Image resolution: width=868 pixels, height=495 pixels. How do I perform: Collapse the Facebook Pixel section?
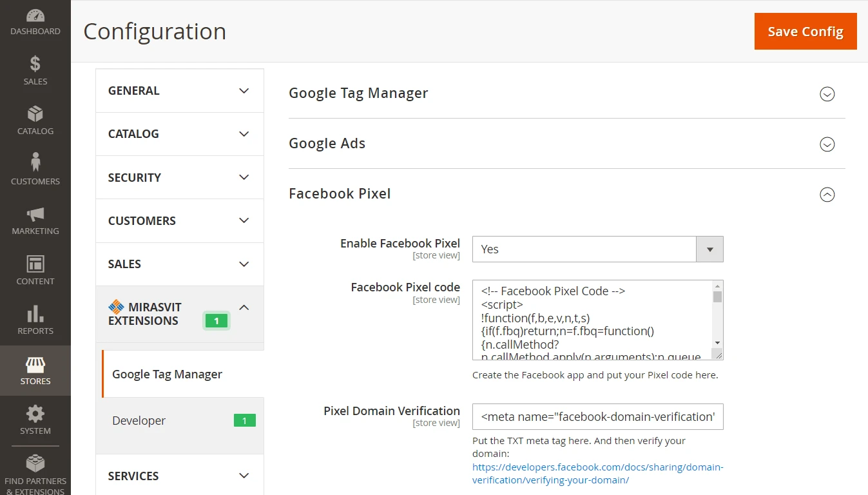tap(827, 195)
